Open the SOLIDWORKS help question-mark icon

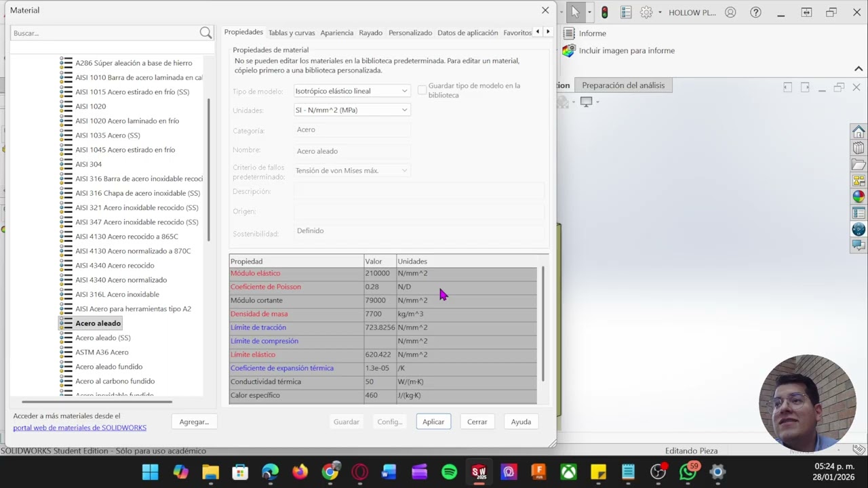coord(755,12)
